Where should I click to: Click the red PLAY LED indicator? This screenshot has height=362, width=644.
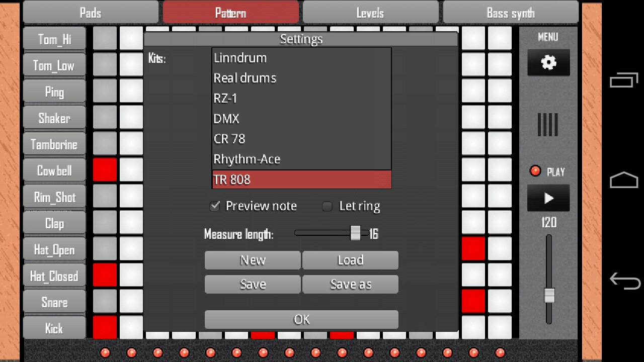click(535, 171)
